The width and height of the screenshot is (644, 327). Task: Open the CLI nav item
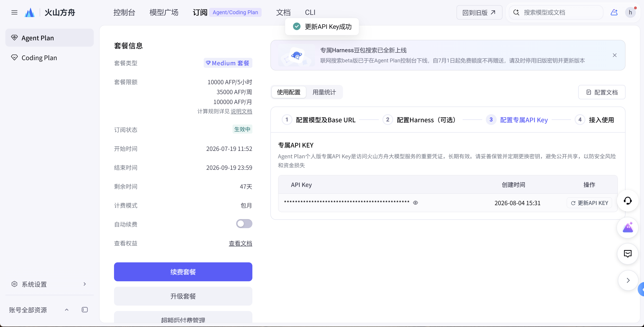310,12
